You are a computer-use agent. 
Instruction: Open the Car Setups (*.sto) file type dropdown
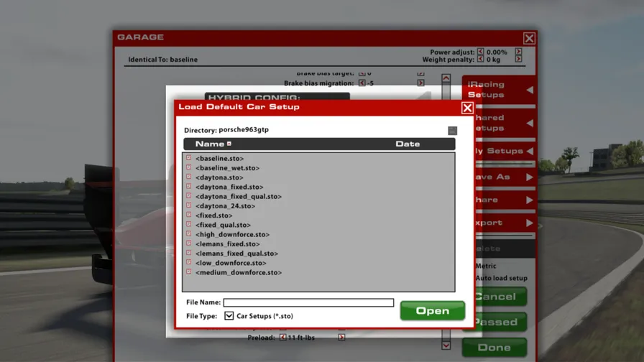point(229,315)
